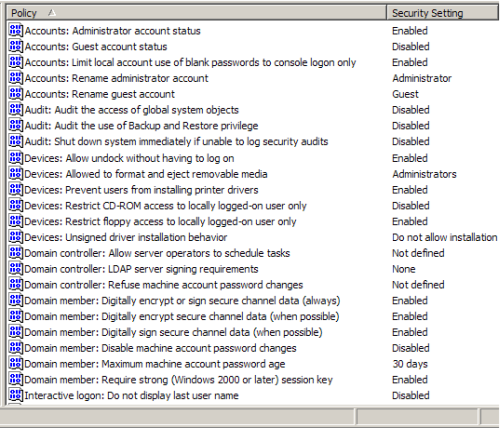This screenshot has height=428, width=500.
Task: Click icon next to Guest account status
Action: pos(16,46)
